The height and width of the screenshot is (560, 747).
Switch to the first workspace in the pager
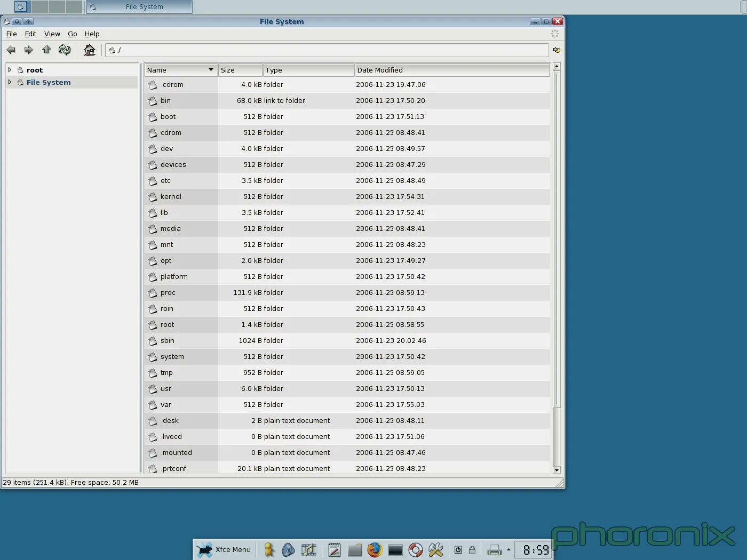tap(21, 7)
